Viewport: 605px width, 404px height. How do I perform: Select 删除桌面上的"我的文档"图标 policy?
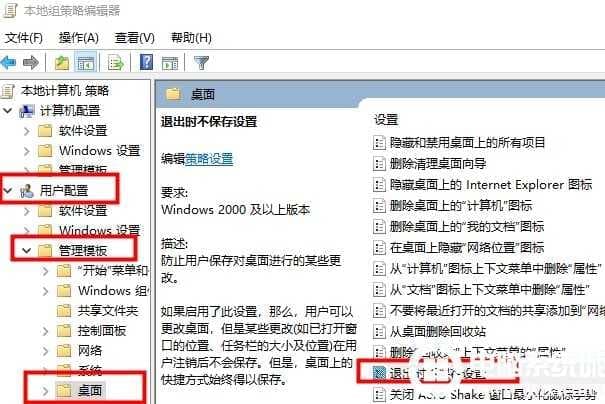pyautogui.click(x=467, y=227)
